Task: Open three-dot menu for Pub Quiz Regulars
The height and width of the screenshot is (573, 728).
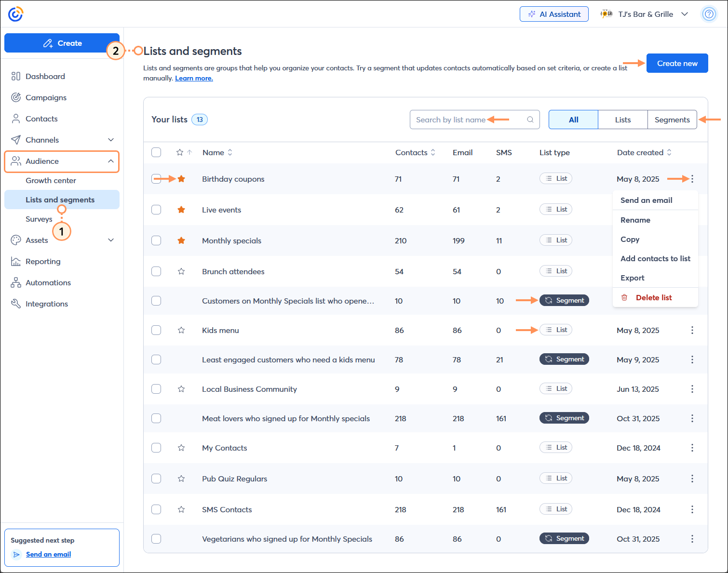Action: coord(692,479)
